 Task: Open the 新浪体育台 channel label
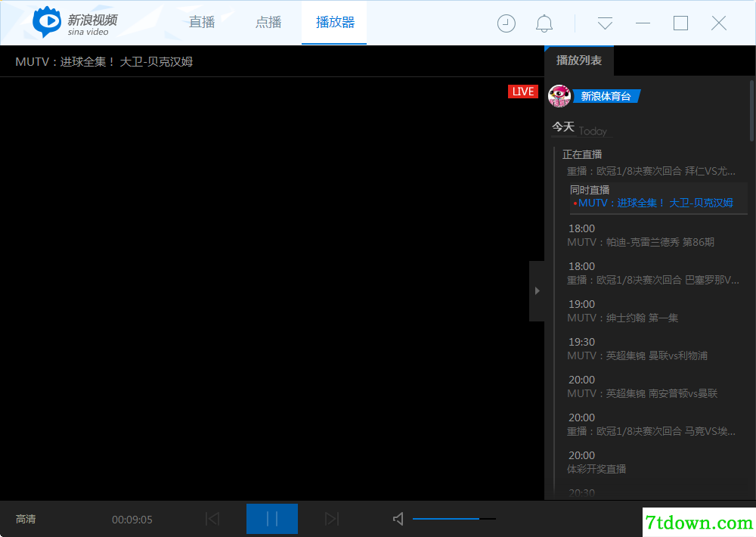pyautogui.click(x=606, y=96)
